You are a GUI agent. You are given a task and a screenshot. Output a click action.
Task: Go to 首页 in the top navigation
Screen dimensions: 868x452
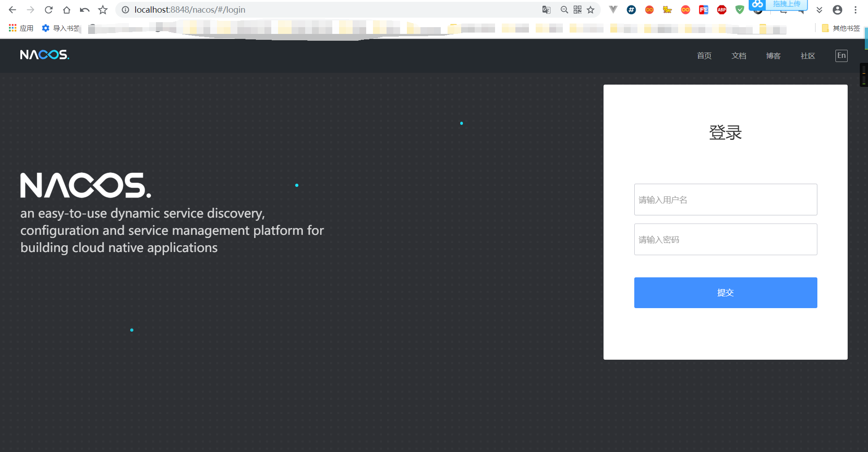coord(704,56)
